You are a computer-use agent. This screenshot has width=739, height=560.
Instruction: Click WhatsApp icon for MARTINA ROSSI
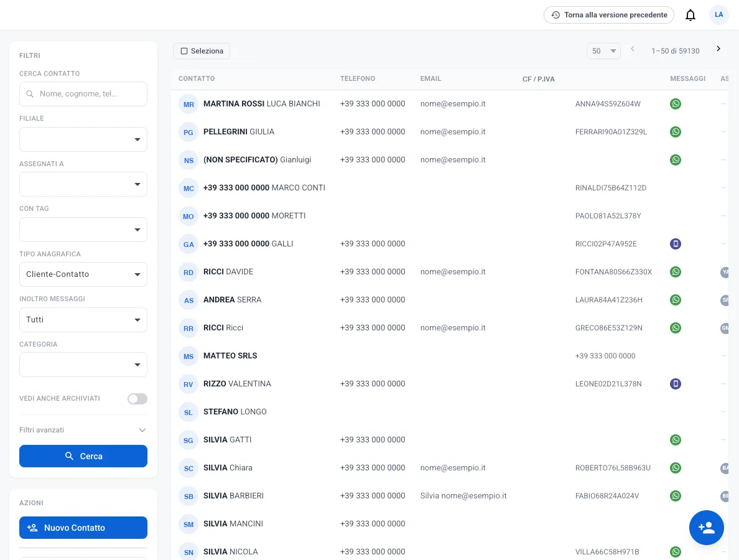676,104
